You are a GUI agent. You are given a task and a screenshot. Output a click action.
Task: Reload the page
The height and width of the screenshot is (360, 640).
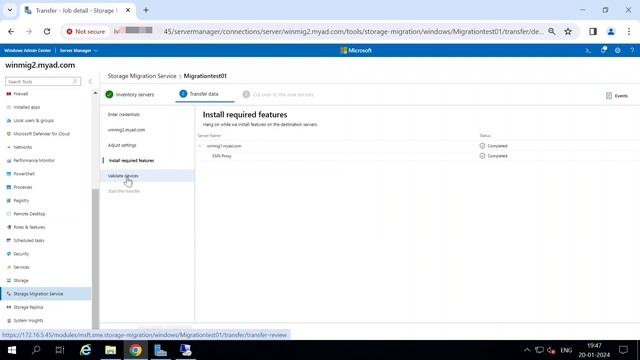47,31
